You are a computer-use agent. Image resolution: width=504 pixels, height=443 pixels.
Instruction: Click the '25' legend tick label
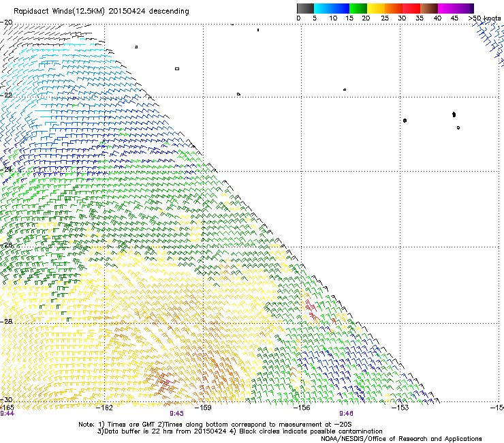pyautogui.click(x=385, y=18)
